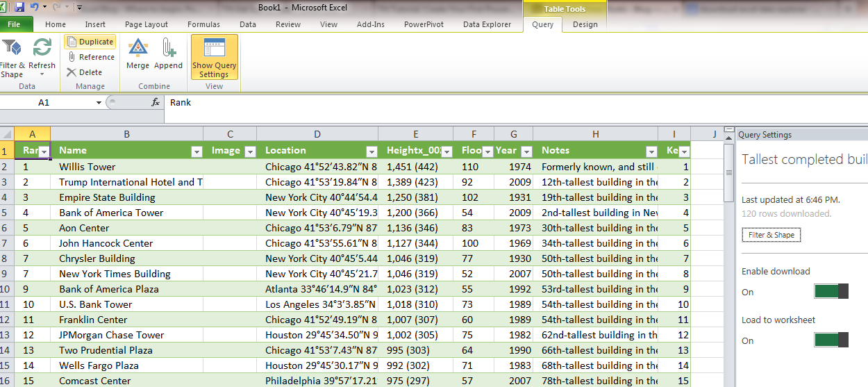Click the Save icon in quick access toolbar
The width and height of the screenshot is (868, 387).
point(19,7)
